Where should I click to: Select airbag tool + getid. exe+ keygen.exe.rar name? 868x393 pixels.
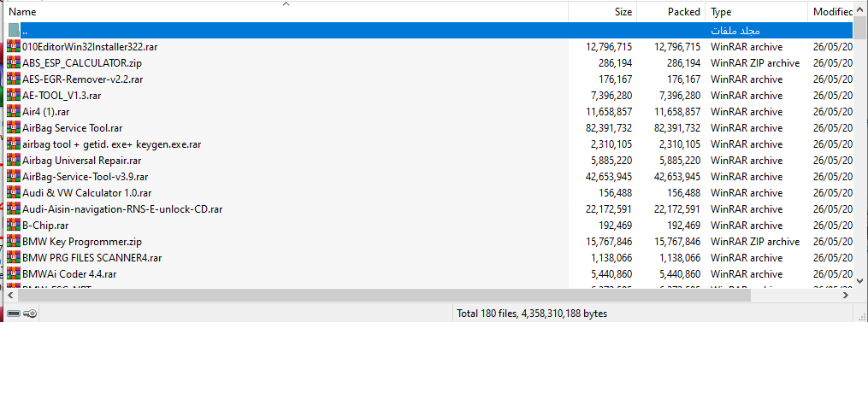point(111,144)
